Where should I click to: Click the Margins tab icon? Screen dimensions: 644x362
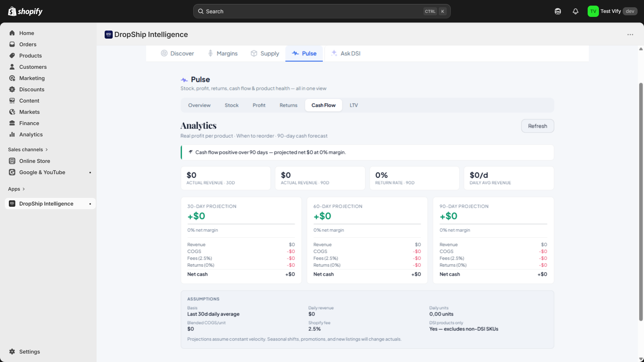(x=211, y=53)
